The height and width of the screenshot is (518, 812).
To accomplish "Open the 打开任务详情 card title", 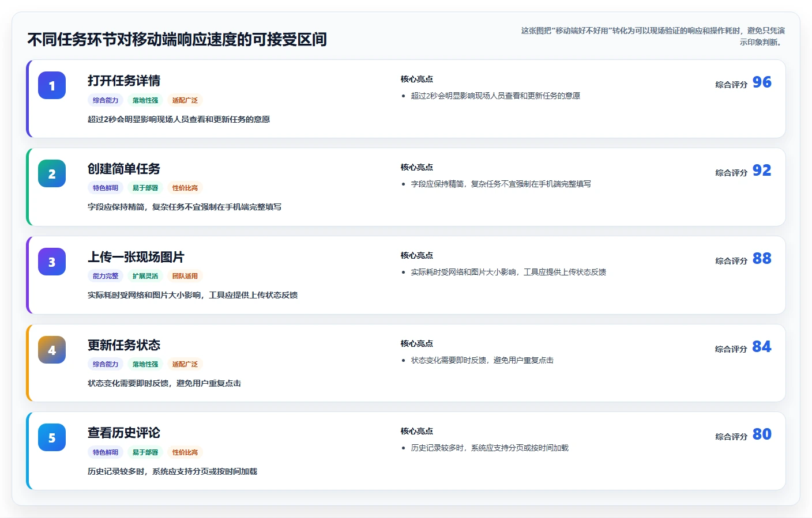I will 124,81.
